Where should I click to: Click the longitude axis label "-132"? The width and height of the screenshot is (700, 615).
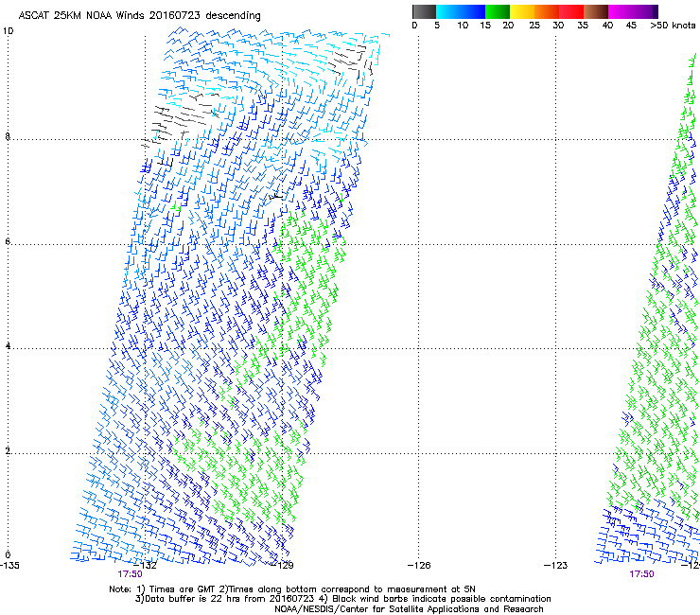coord(146,566)
